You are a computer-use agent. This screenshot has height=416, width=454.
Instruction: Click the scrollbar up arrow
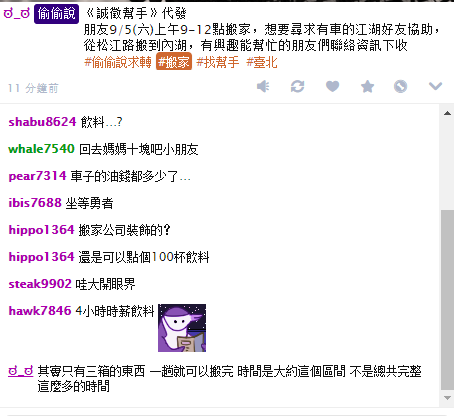447,113
